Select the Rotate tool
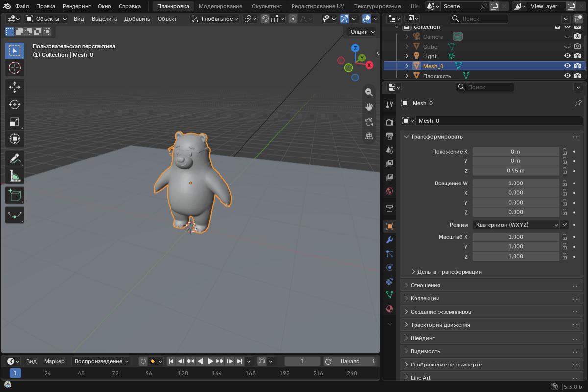The width and height of the screenshot is (588, 392). point(15,105)
